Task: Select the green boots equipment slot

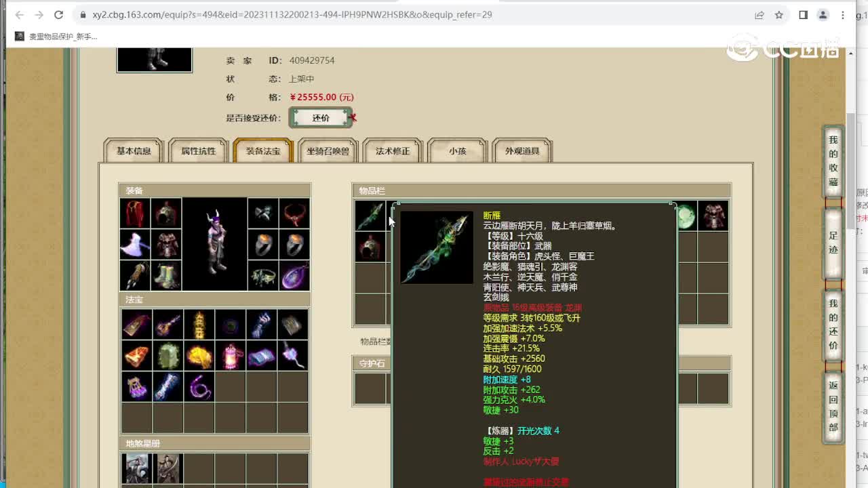Action: [166, 276]
